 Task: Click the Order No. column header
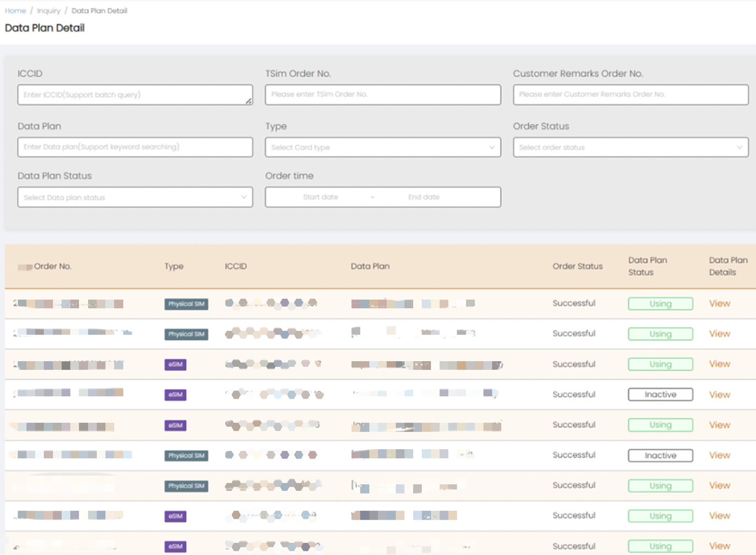click(x=53, y=266)
